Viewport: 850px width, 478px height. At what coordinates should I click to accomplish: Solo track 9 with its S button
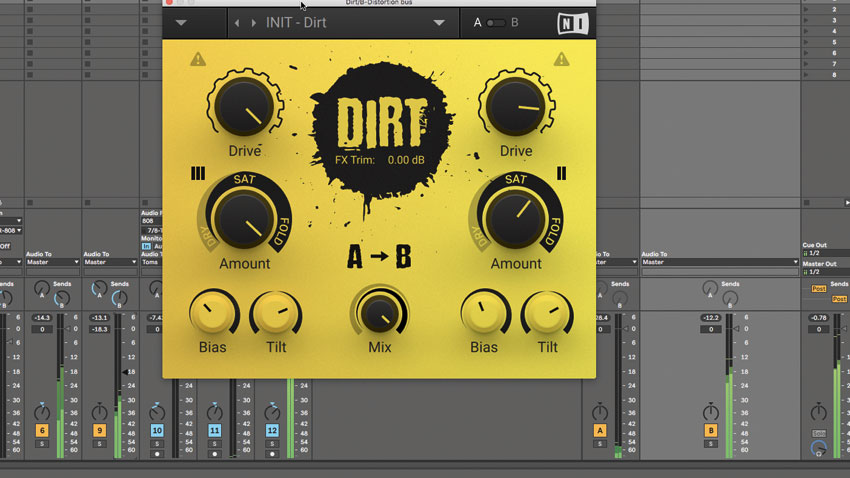99,444
